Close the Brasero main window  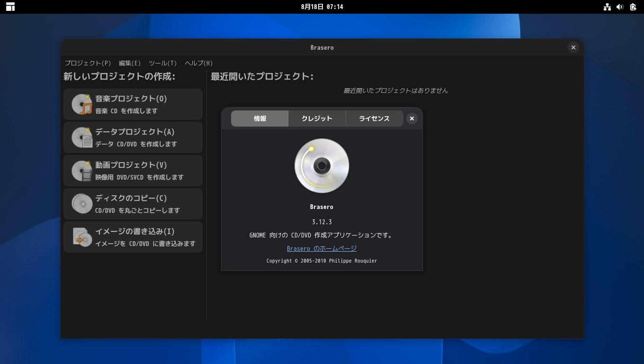click(573, 47)
